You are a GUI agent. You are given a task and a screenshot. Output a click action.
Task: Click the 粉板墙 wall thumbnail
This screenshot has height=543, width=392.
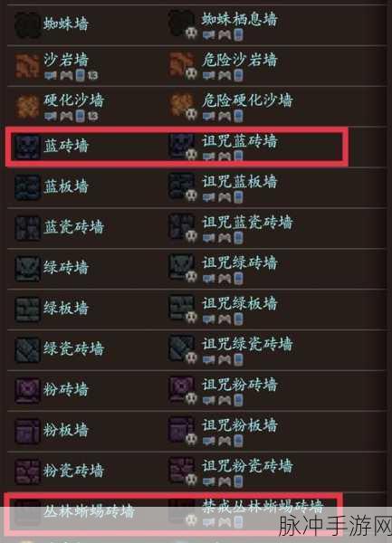click(x=27, y=431)
